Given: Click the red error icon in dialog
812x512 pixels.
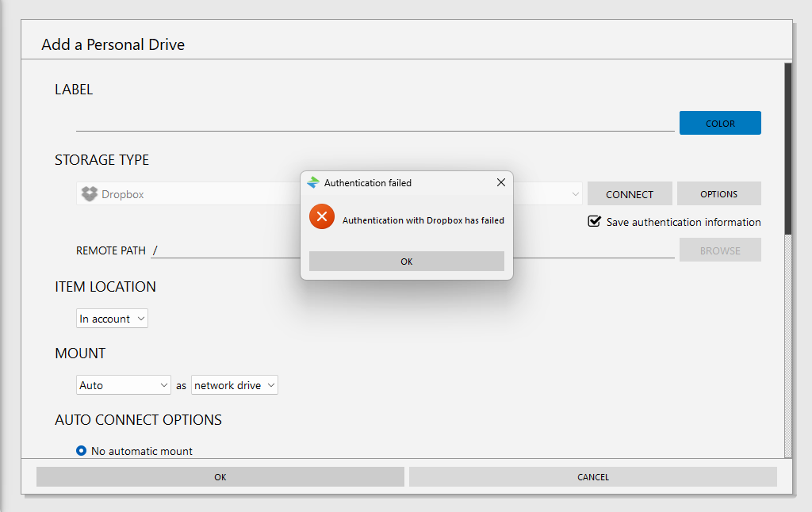Looking at the screenshot, I should 322,216.
